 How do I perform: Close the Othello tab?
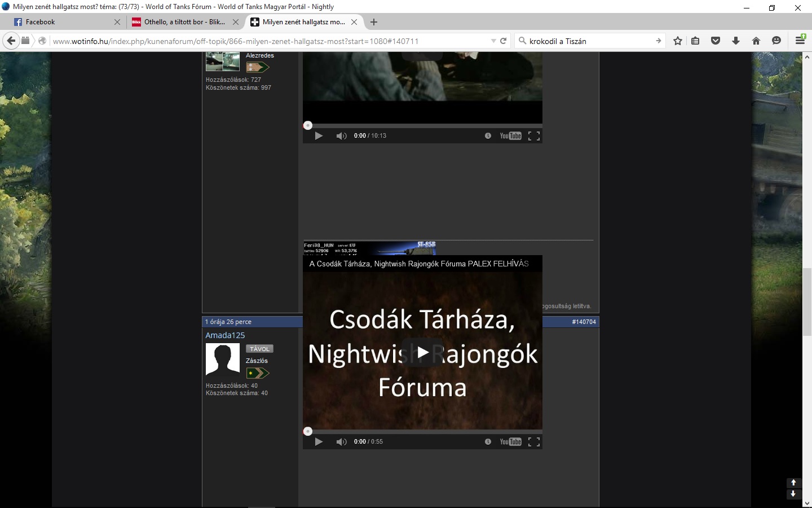tap(236, 22)
